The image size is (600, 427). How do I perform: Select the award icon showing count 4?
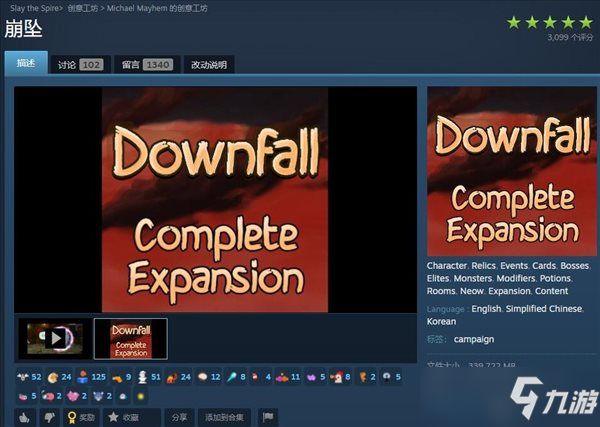point(261,377)
